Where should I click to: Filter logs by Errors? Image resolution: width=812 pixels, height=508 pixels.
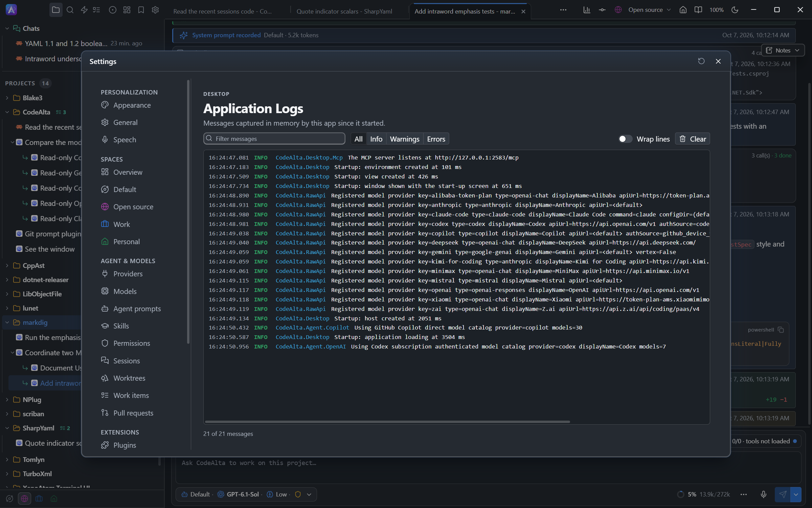click(x=436, y=139)
